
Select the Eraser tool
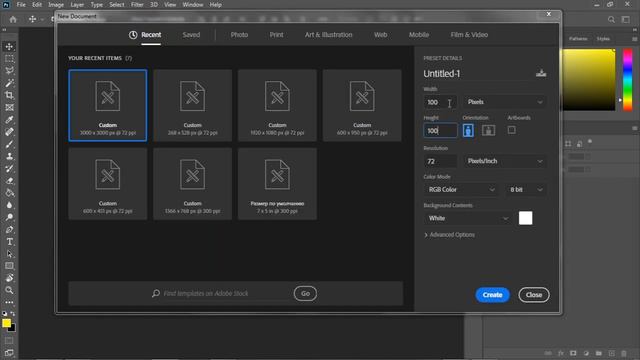[x=9, y=181]
